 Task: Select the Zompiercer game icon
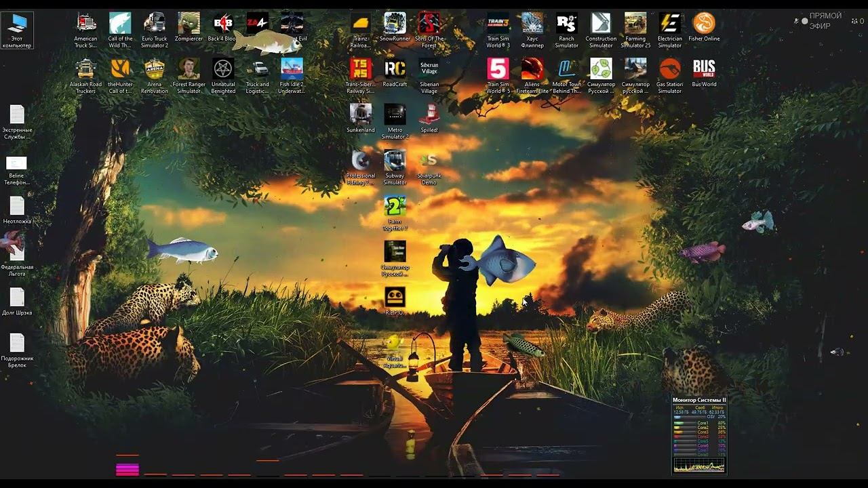[x=189, y=27]
